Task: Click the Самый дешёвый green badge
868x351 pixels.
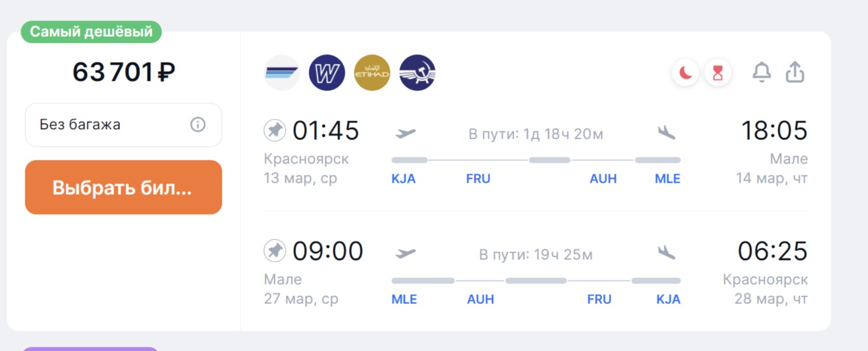Action: click(92, 32)
